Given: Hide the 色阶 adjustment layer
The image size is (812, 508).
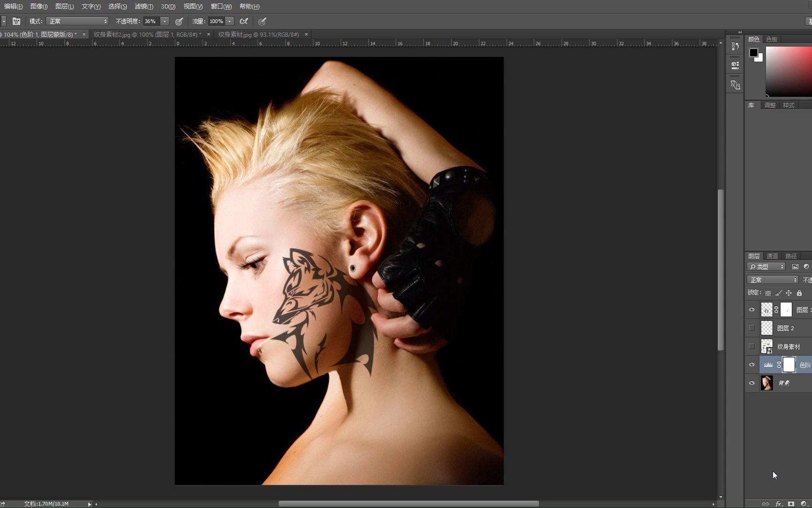Looking at the screenshot, I should 752,365.
